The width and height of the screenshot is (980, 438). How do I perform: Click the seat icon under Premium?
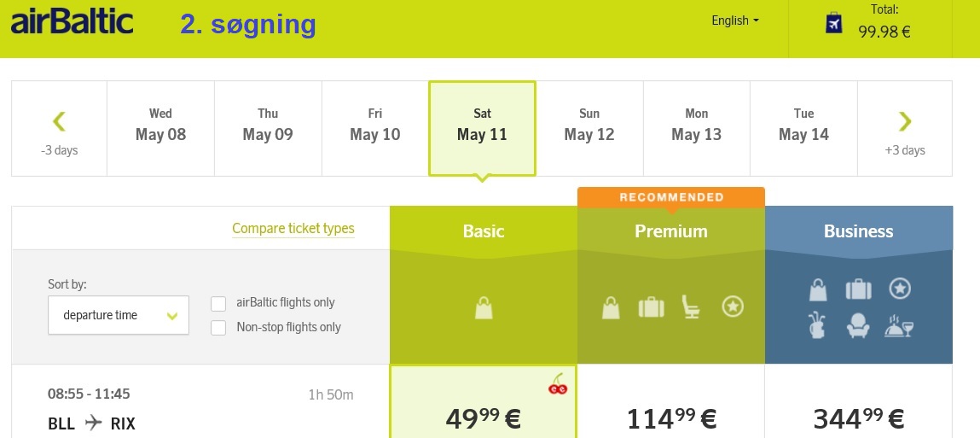(691, 307)
